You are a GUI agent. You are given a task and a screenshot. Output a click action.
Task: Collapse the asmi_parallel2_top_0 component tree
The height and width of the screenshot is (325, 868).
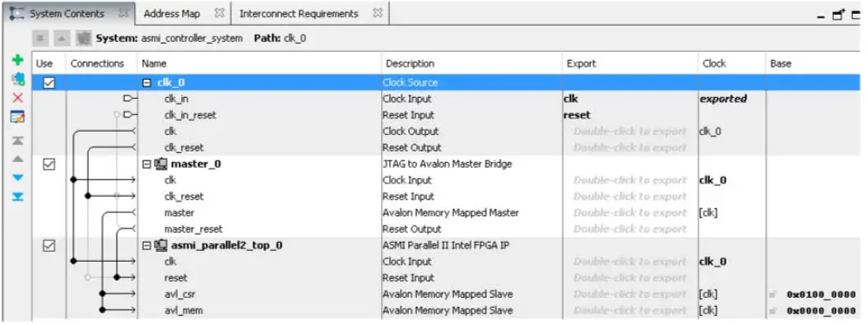(146, 245)
